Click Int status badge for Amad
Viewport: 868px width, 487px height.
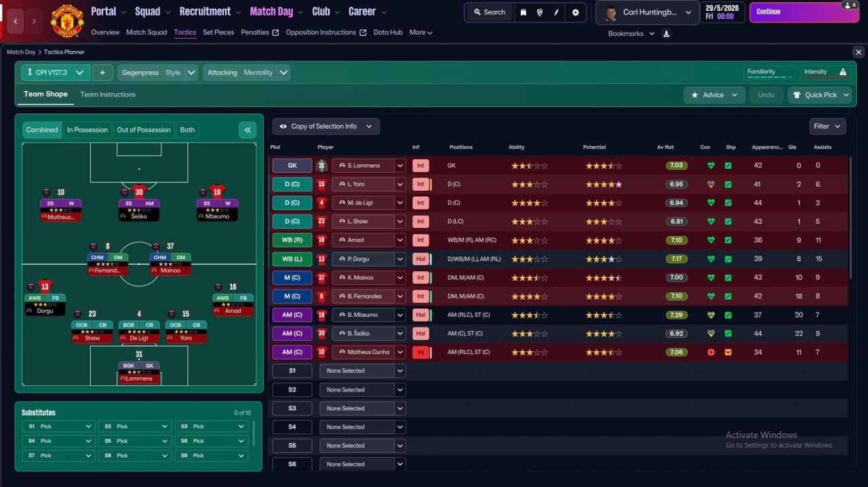pyautogui.click(x=420, y=240)
